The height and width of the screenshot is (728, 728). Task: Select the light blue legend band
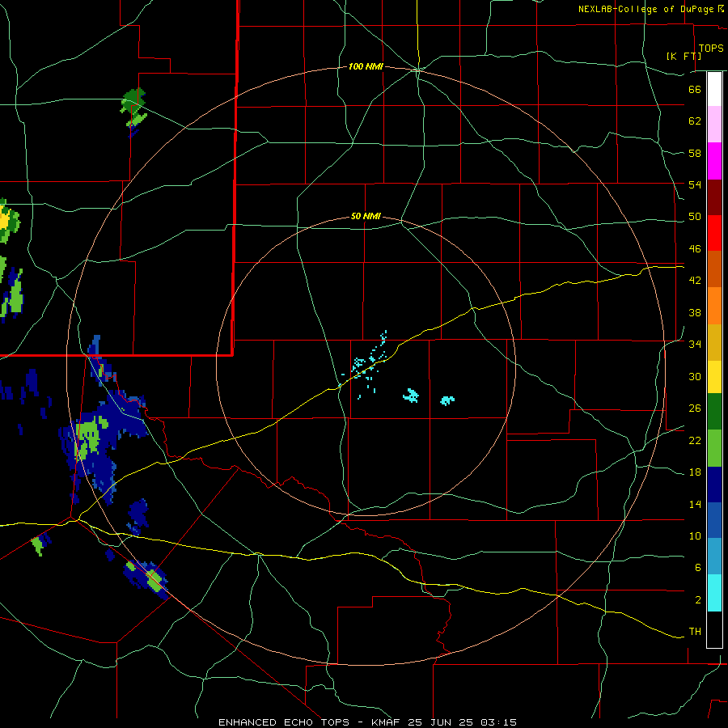714,557
